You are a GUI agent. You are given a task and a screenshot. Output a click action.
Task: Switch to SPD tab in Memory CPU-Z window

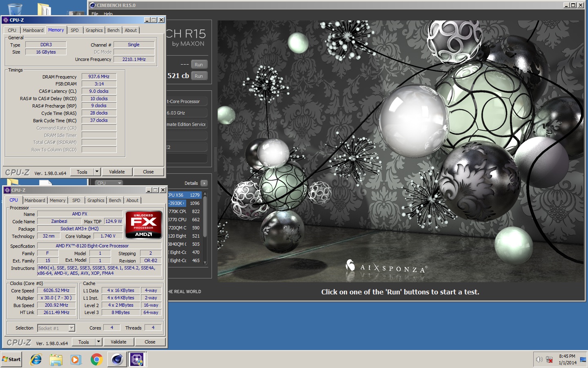75,30
